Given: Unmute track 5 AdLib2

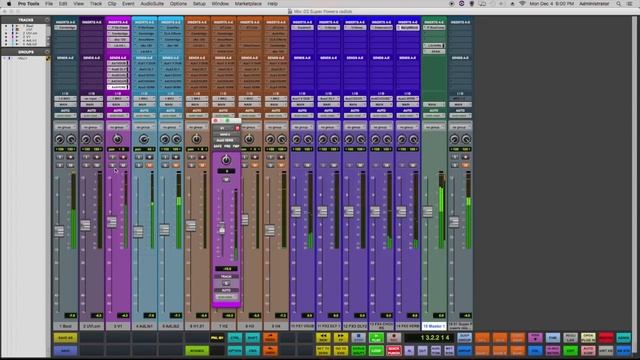Looking at the screenshot, I should click(176, 165).
